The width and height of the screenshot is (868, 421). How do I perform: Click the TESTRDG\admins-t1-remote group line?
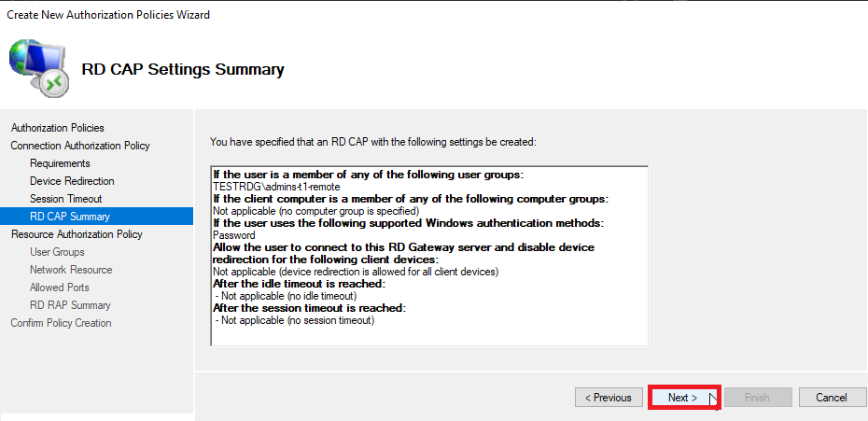[x=276, y=187]
